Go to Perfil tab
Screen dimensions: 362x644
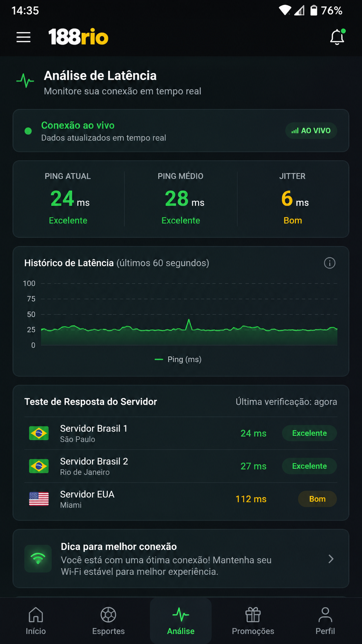pos(325,621)
